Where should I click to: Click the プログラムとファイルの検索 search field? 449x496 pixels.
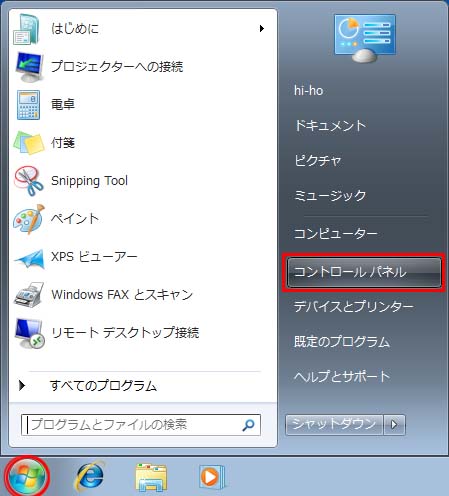click(141, 425)
